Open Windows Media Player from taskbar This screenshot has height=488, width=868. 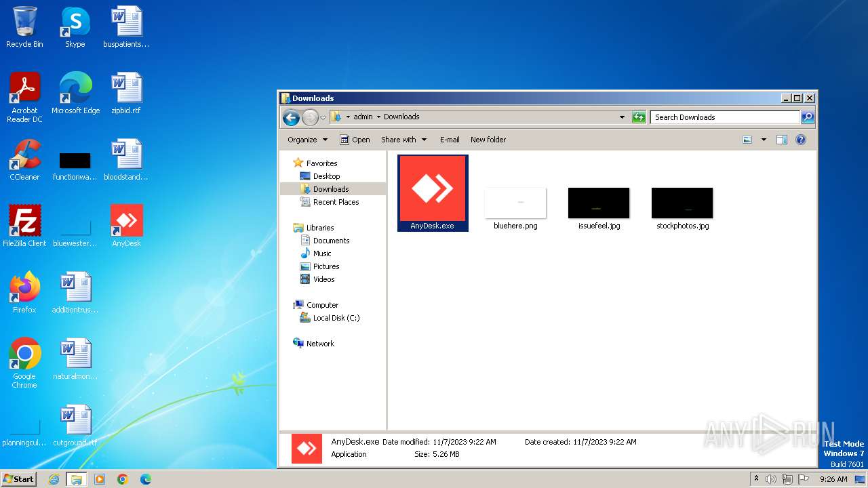point(100,479)
